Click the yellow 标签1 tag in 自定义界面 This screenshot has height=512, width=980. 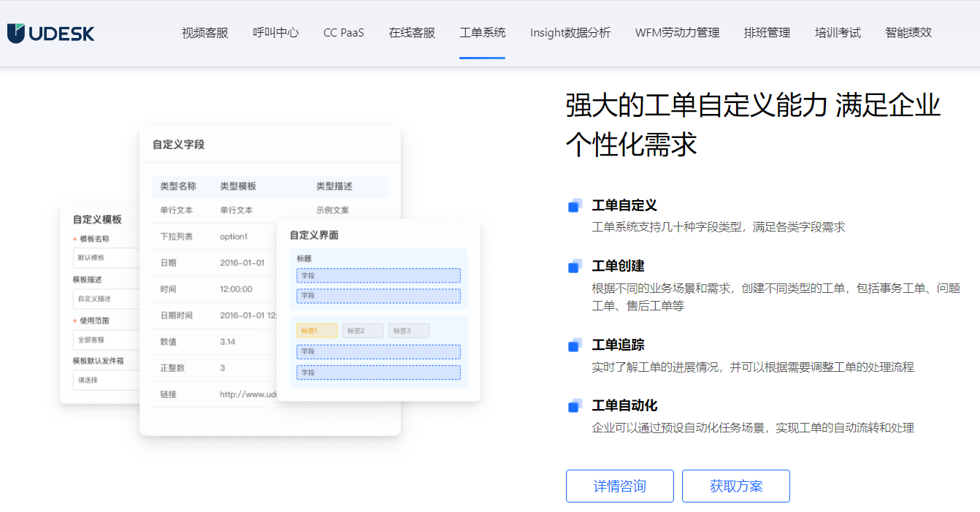(317, 331)
